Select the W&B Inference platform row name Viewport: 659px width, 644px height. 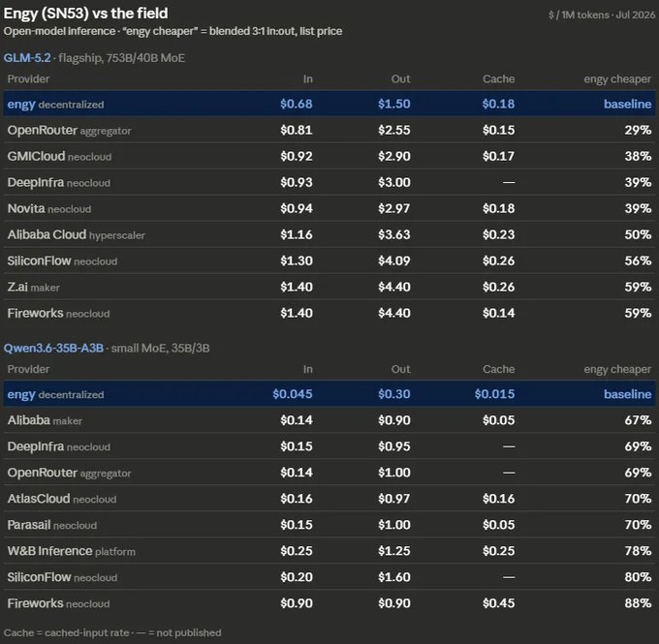(x=72, y=551)
